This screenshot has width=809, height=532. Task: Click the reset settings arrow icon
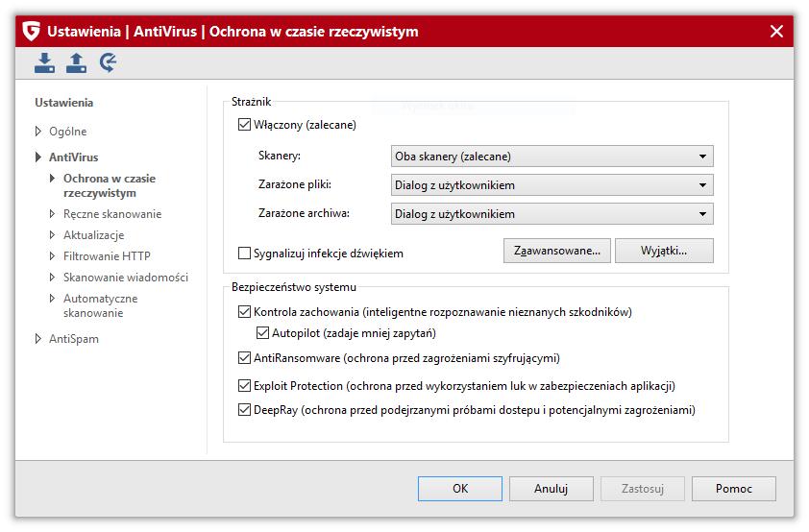108,62
